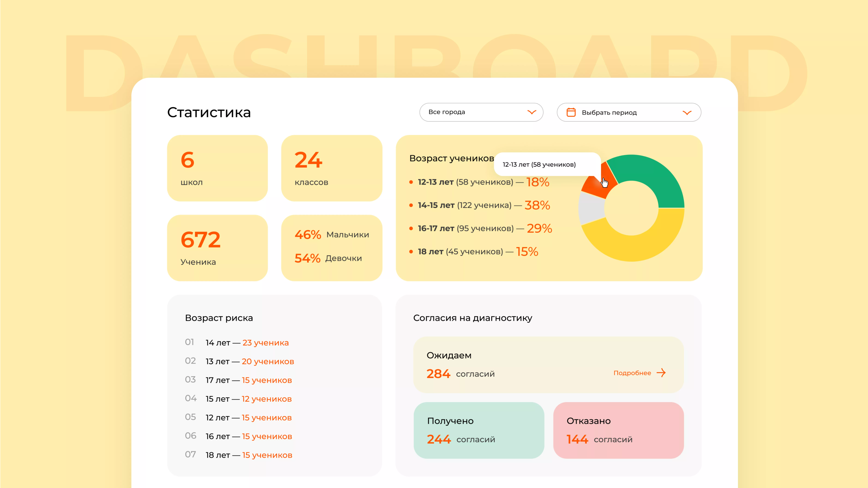868x488 pixels.
Task: Select risk row 01, 14 лет
Action: click(237, 342)
